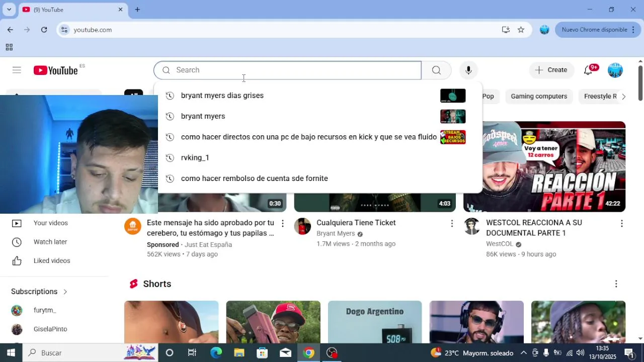
Task: Select the 'Gaming computers' filter chip
Action: (x=539, y=96)
